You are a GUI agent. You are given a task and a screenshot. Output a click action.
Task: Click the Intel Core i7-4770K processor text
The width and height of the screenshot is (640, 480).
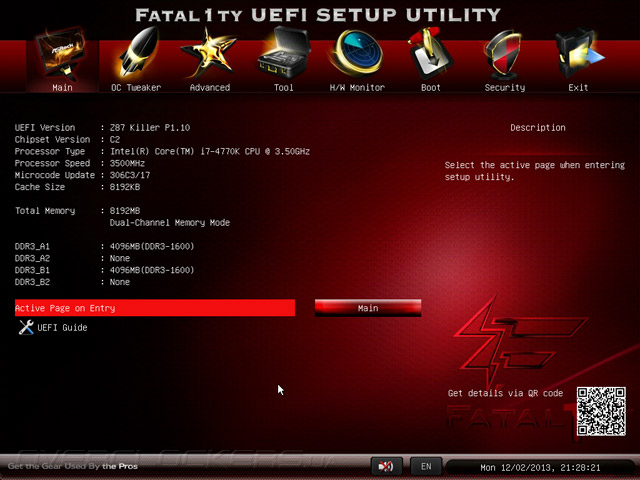(x=210, y=151)
